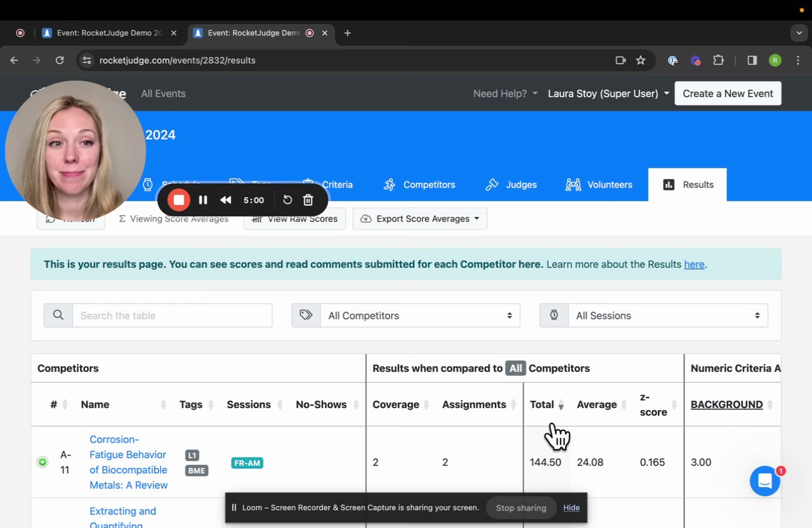Close the first RocketJudge Demo browser tab
The height and width of the screenshot is (528, 812).
[x=174, y=33]
